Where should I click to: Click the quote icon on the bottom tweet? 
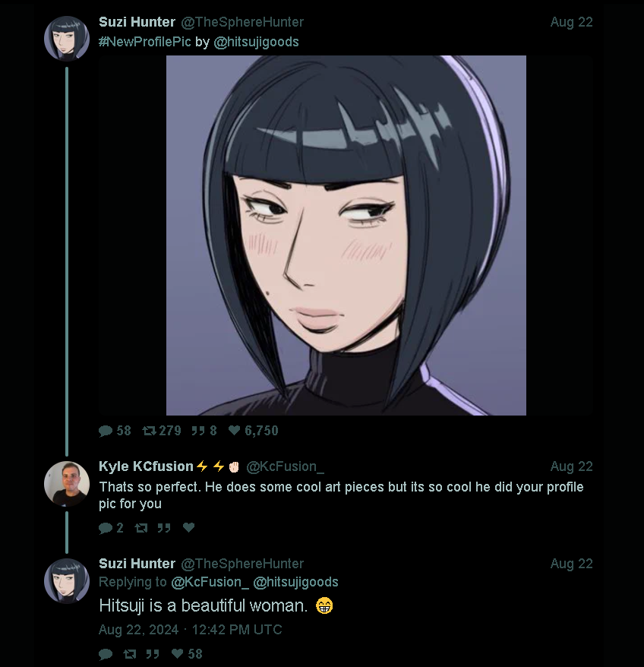click(153, 654)
